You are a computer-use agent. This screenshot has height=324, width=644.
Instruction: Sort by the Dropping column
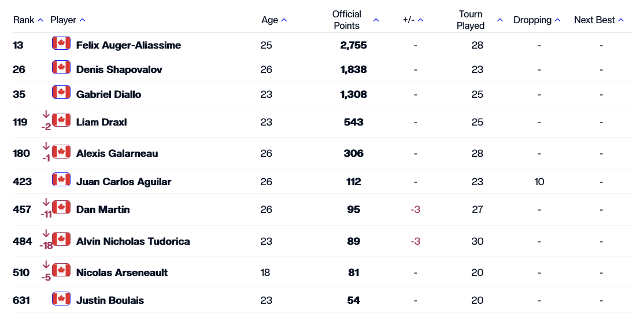(557, 20)
